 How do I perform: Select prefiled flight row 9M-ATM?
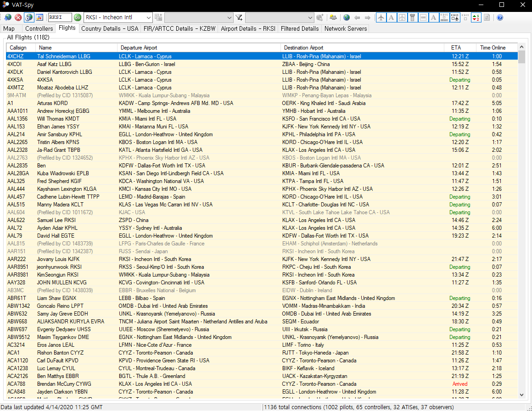click(262, 95)
